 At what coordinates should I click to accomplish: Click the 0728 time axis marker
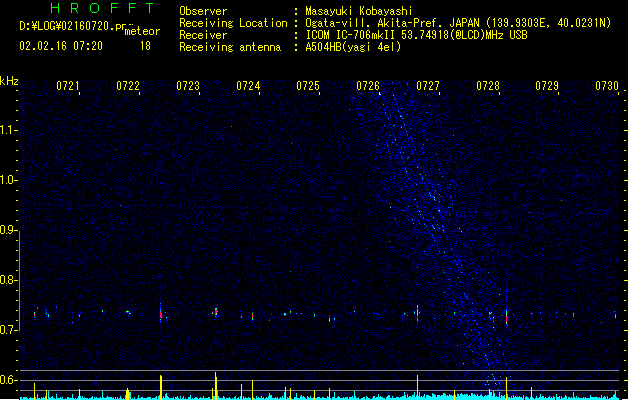click(488, 86)
